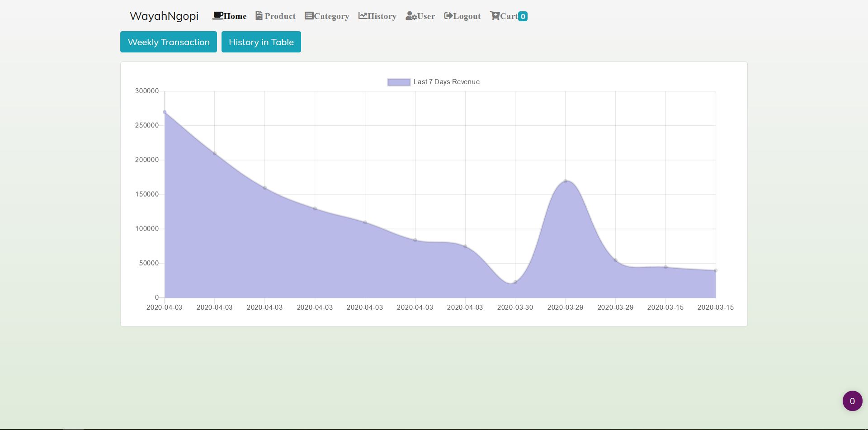Show the Weekly Transaction chart
The height and width of the screenshot is (430, 868).
point(169,42)
